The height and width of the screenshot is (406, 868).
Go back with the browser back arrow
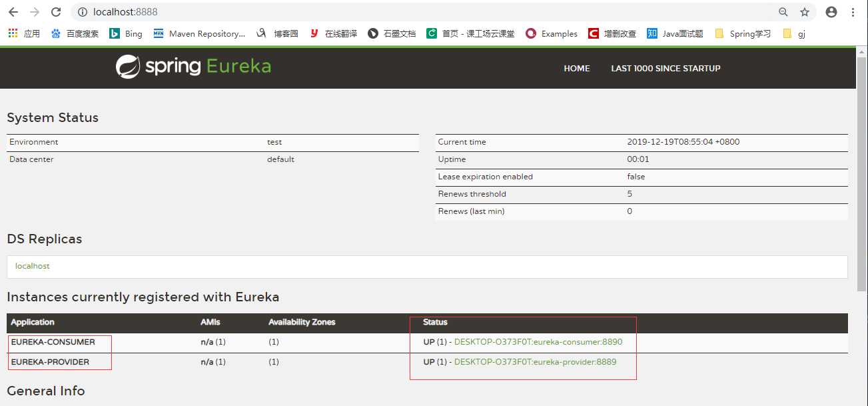[13, 12]
